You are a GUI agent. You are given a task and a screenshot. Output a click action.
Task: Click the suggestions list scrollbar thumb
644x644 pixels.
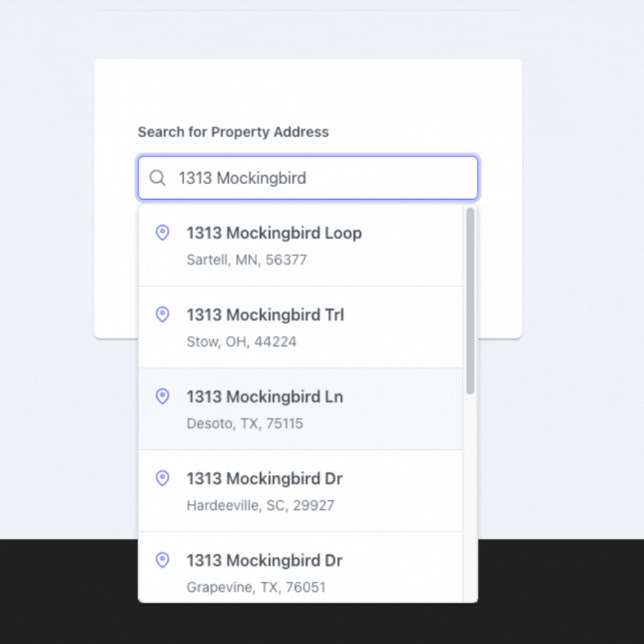(470, 300)
